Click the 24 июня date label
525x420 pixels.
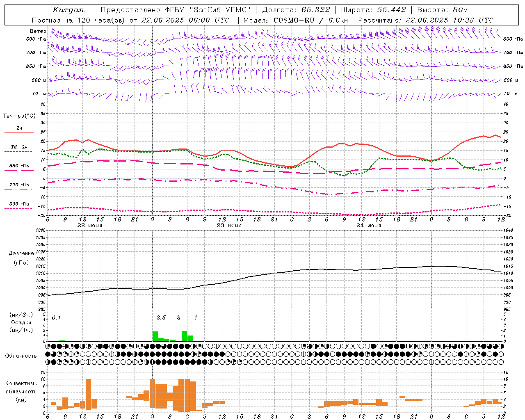pyautogui.click(x=369, y=226)
